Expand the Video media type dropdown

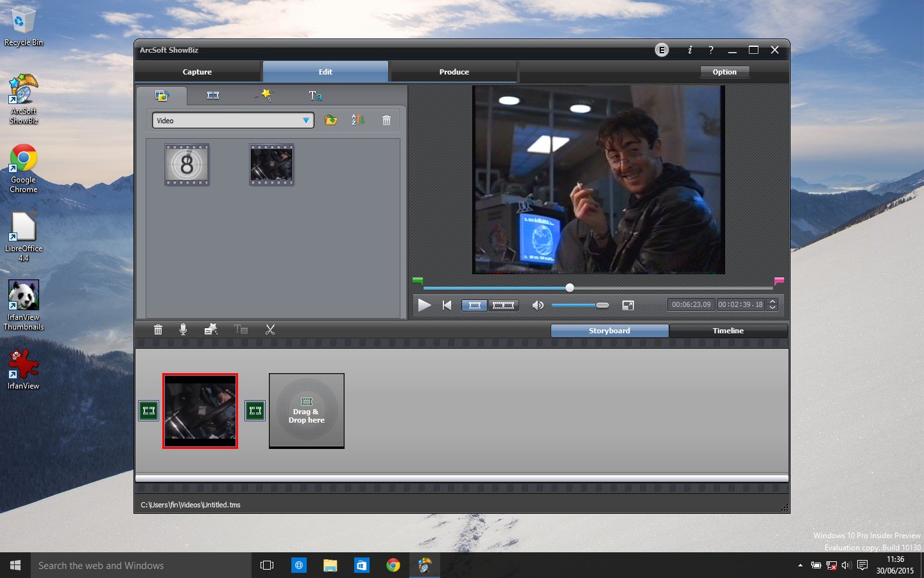(x=305, y=120)
